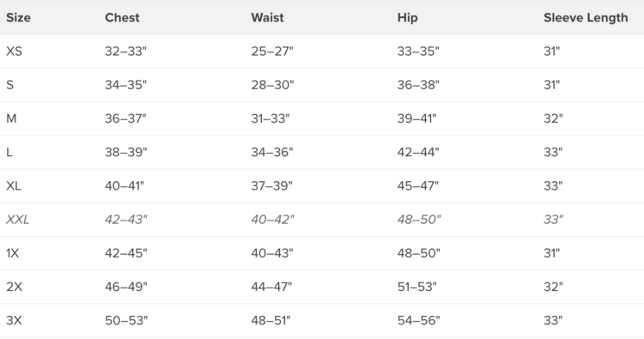
Task: Click the 2X chest value 46–49"
Action: [126, 287]
